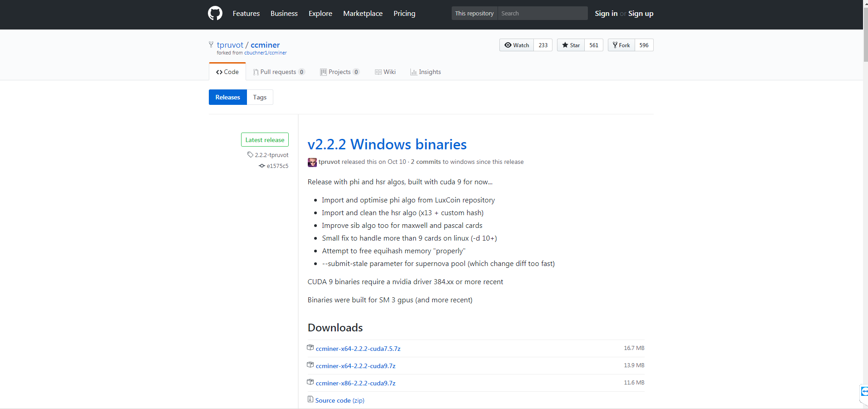Viewport: 868px width, 409px height.
Task: Click the Latest release badge
Action: (265, 140)
